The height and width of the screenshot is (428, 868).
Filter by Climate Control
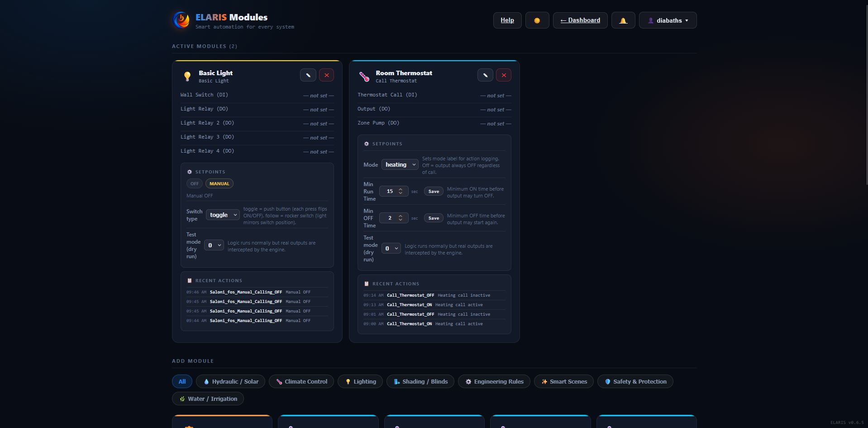(301, 382)
